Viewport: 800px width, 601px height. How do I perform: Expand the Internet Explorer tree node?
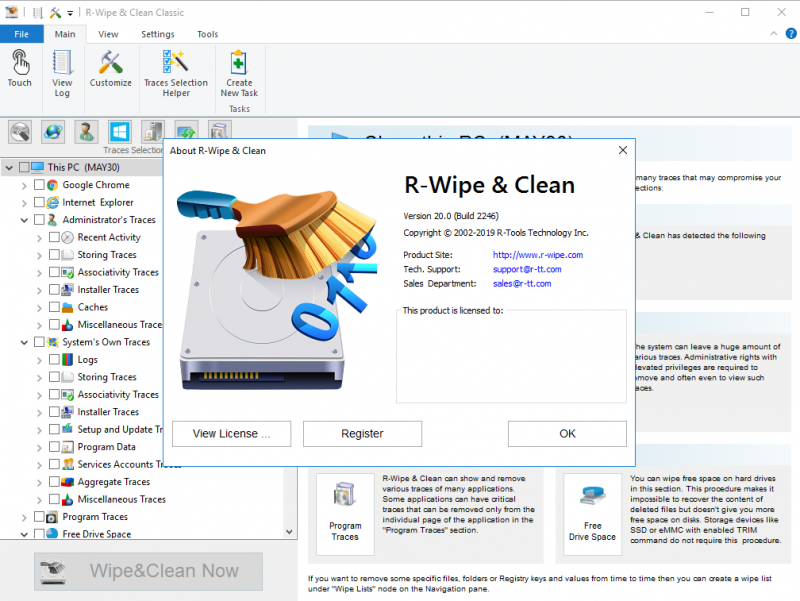24,202
